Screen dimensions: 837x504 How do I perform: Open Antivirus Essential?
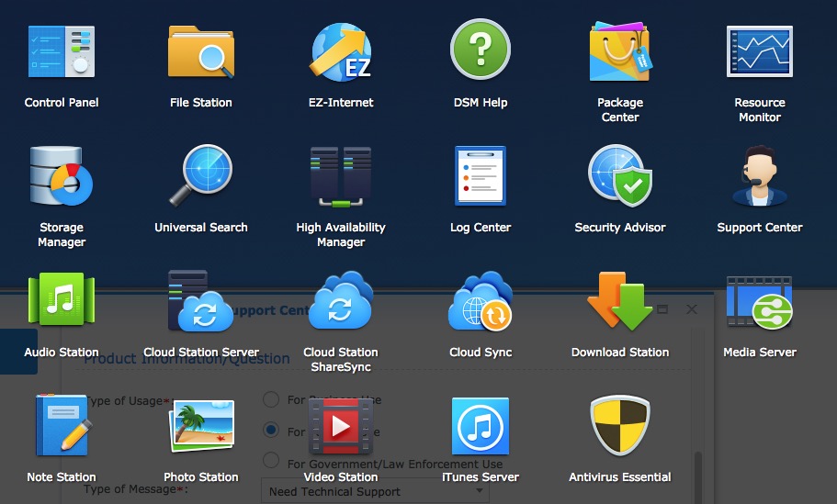click(620, 425)
